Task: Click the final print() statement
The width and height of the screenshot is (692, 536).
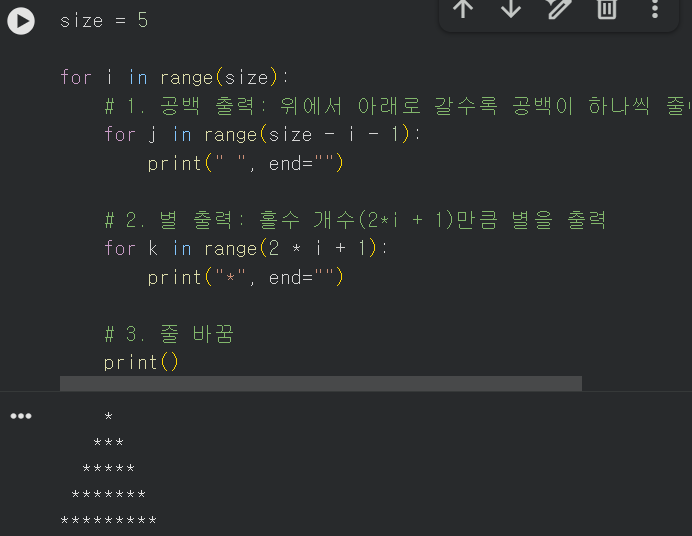Action: 141,363
